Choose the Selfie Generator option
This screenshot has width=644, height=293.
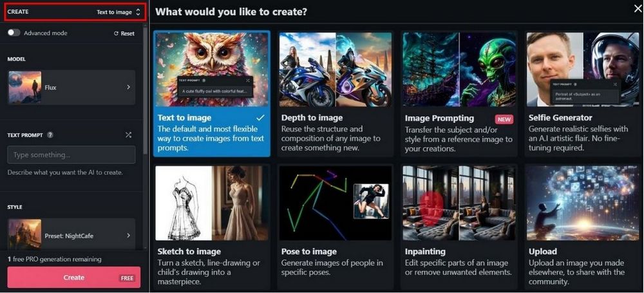(582, 93)
